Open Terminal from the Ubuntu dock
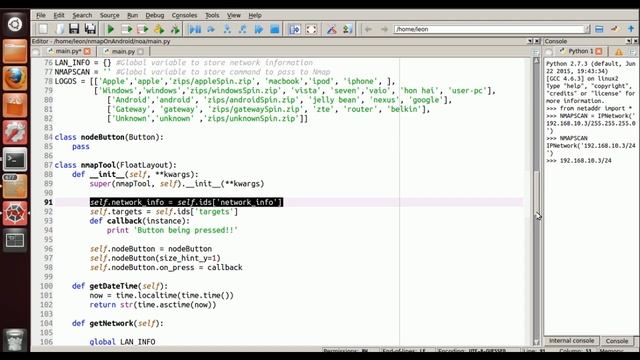Viewport: 640px width, 360px height. tap(15, 159)
